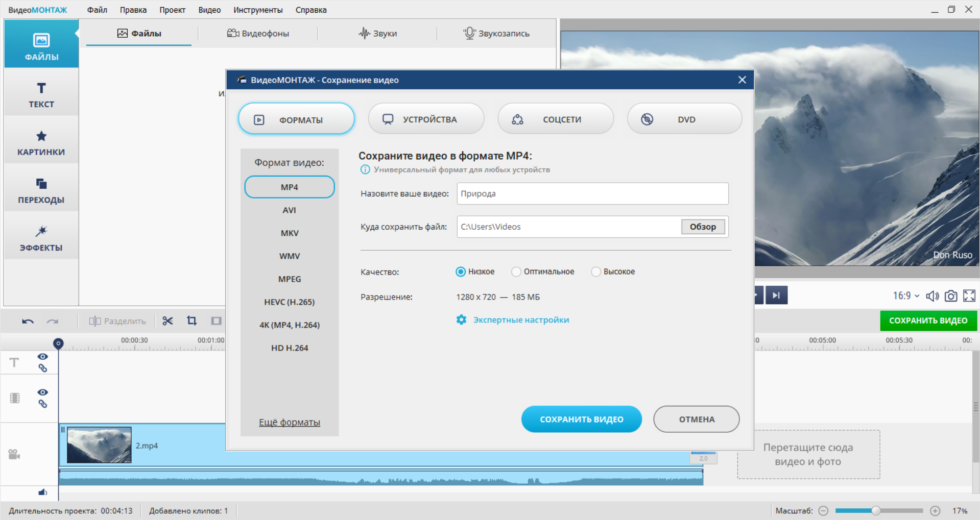Skip to next frame in the preview
Screen dimensions: 980x520
(x=776, y=295)
